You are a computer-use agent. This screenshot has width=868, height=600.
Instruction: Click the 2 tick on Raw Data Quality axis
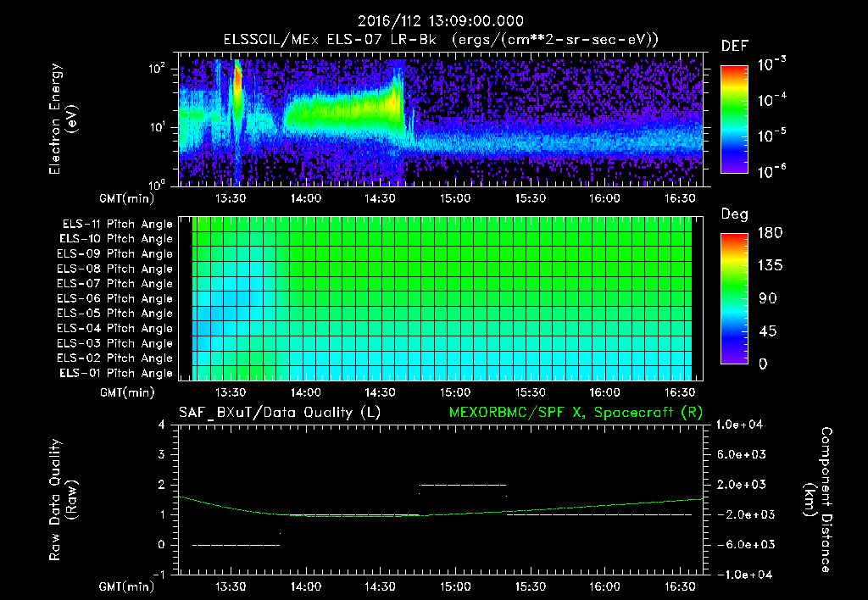[x=162, y=485]
